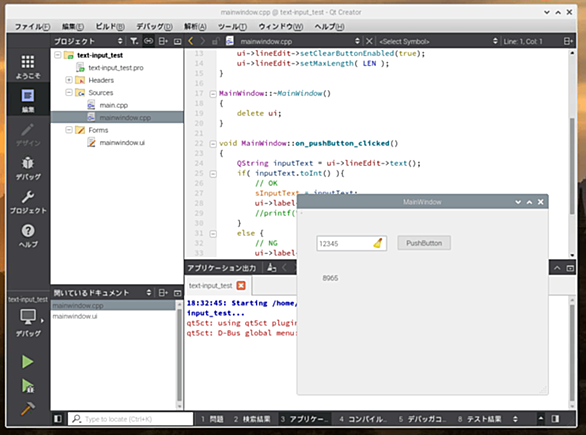
Task: Collapse the Sources folder
Action: (69, 92)
